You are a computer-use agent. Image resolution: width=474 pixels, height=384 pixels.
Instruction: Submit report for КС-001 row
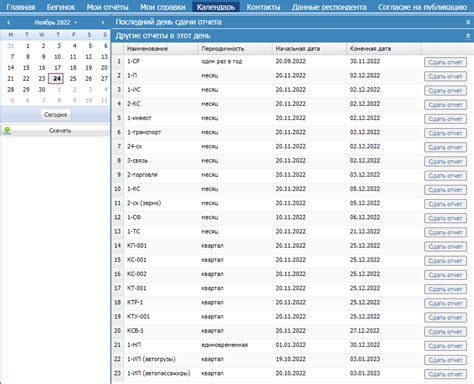point(445,261)
